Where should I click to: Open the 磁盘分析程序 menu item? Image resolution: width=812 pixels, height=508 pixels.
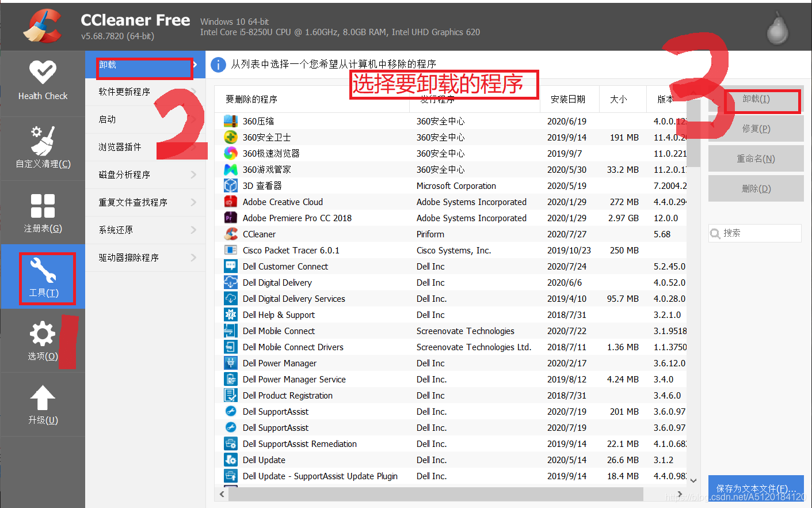[x=145, y=175]
